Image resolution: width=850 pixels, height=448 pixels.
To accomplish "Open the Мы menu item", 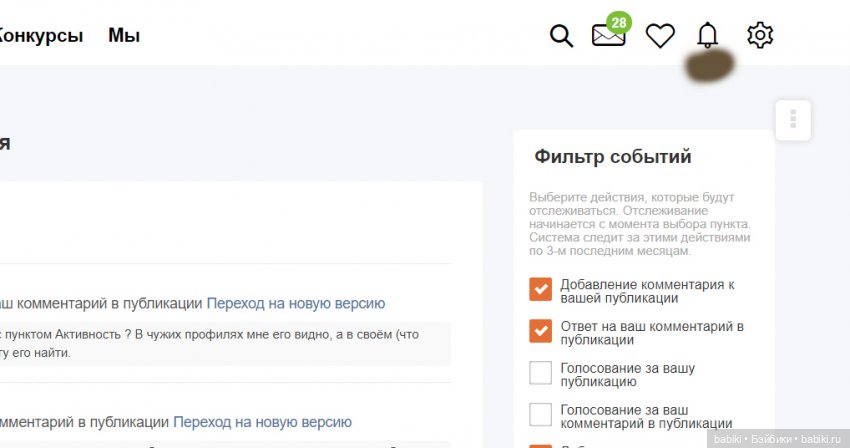I will click(124, 36).
